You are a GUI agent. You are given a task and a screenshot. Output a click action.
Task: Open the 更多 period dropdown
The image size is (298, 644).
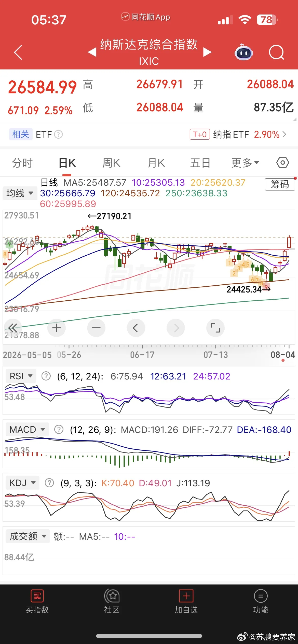pyautogui.click(x=245, y=163)
